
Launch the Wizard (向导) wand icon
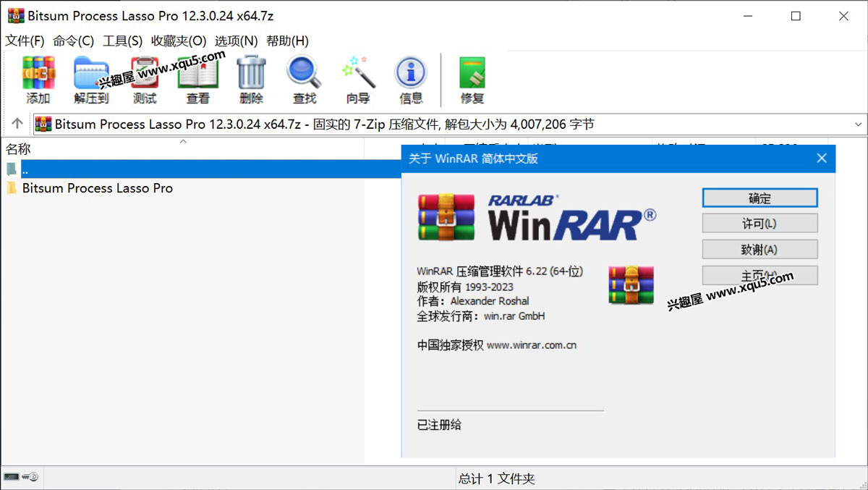coord(358,80)
